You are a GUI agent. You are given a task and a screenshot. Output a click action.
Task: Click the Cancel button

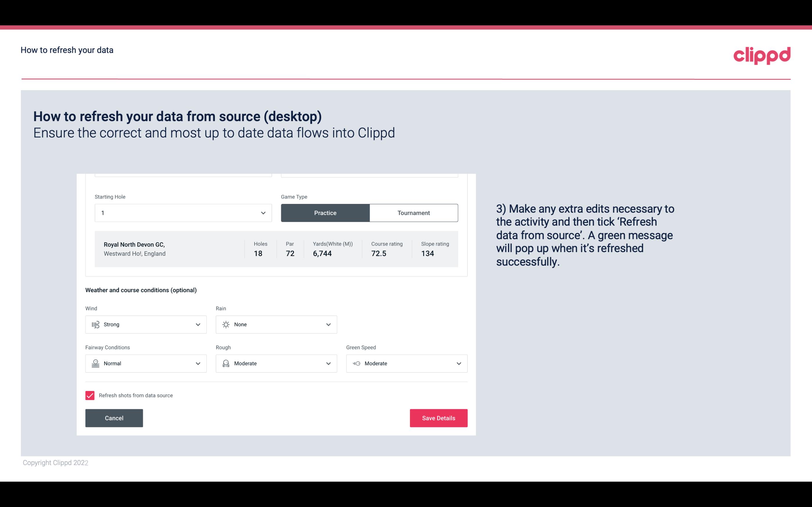(x=114, y=418)
